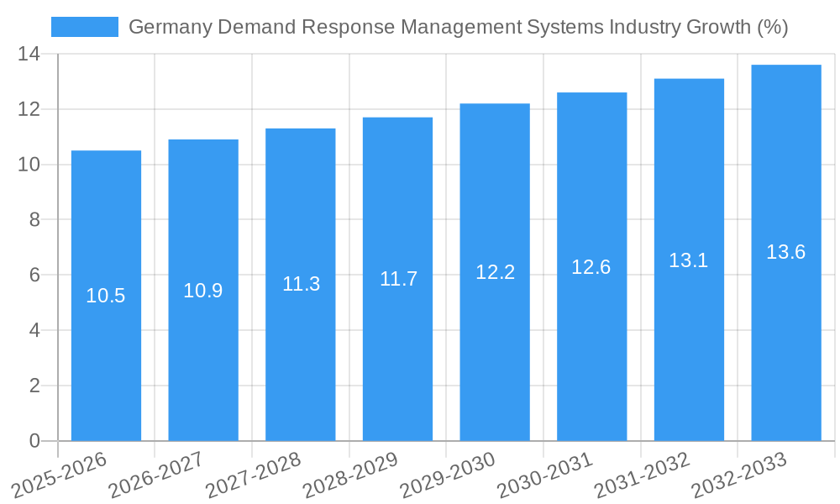Click the 13.6 value label
This screenshot has width=840, height=504.
click(x=786, y=252)
